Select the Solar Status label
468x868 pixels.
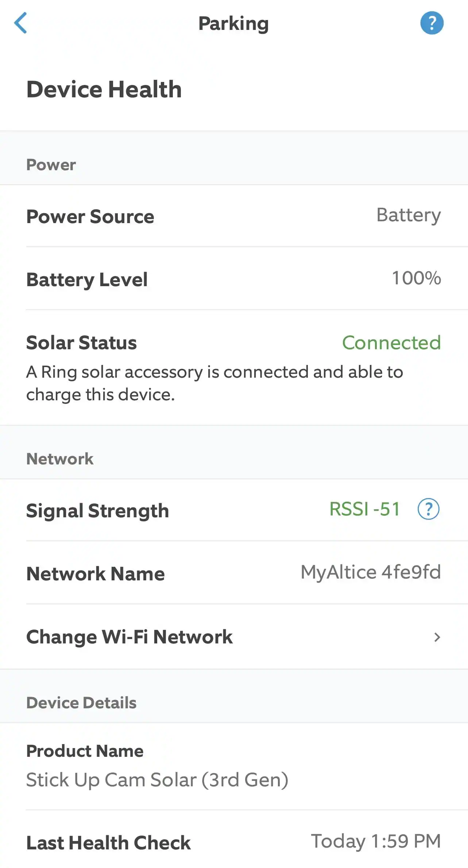(81, 343)
